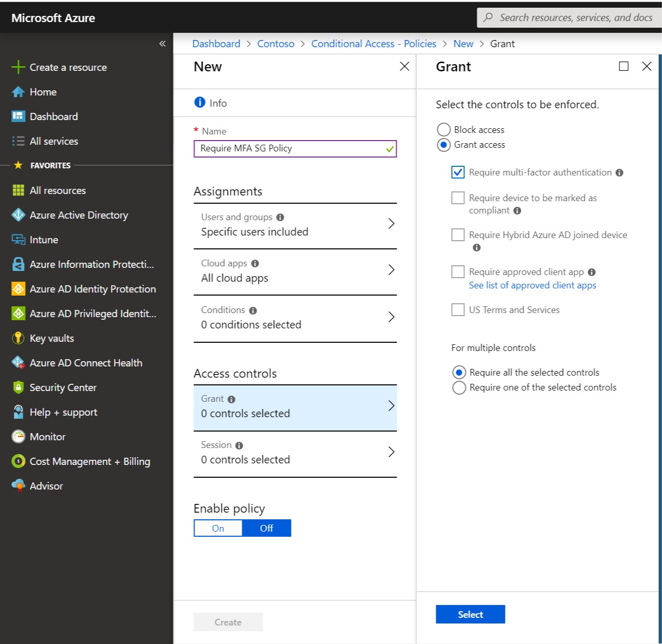
Task: Expand the Cloud apps chevron
Action: [391, 270]
